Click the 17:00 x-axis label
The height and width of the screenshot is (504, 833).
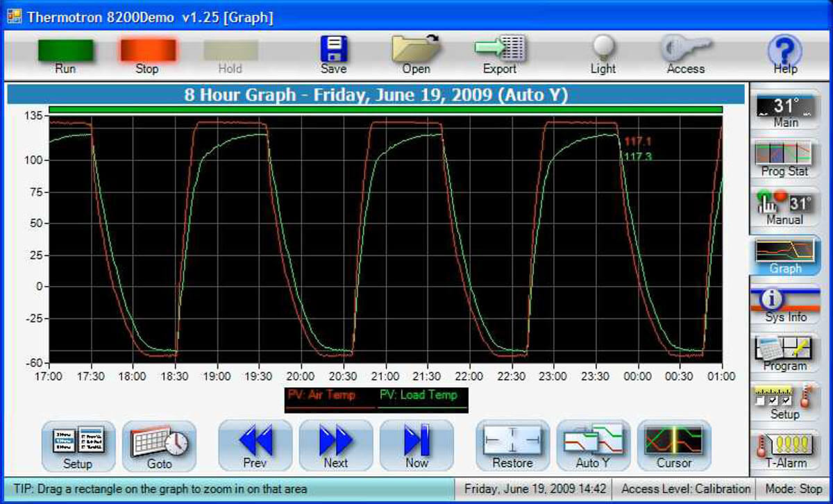pos(48,376)
